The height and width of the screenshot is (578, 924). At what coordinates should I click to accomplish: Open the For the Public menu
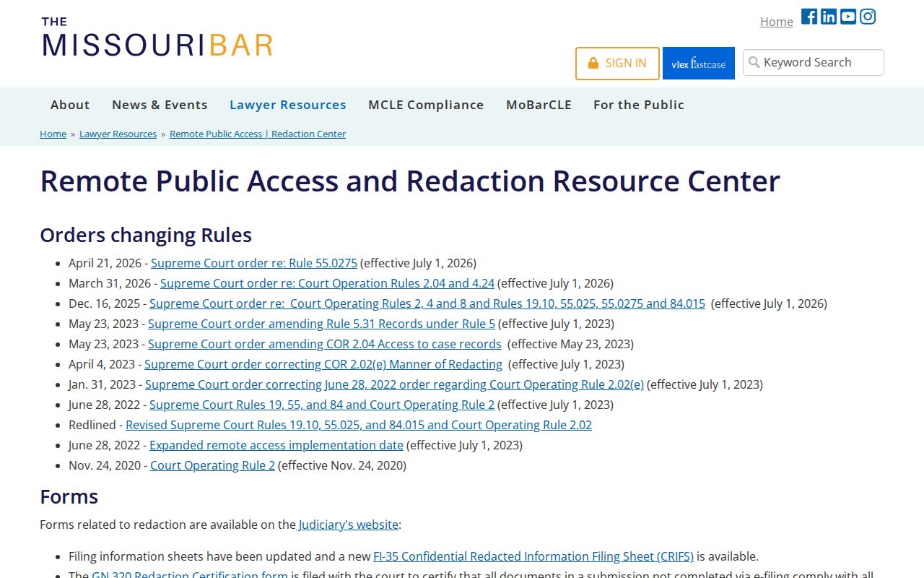click(x=639, y=105)
